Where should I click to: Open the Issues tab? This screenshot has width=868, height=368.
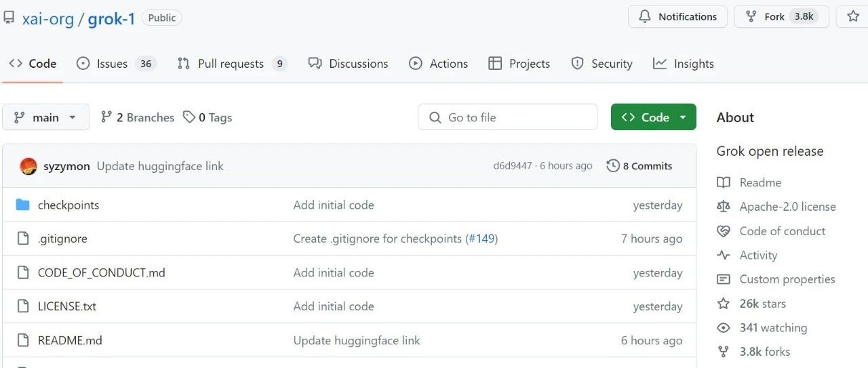pos(117,64)
